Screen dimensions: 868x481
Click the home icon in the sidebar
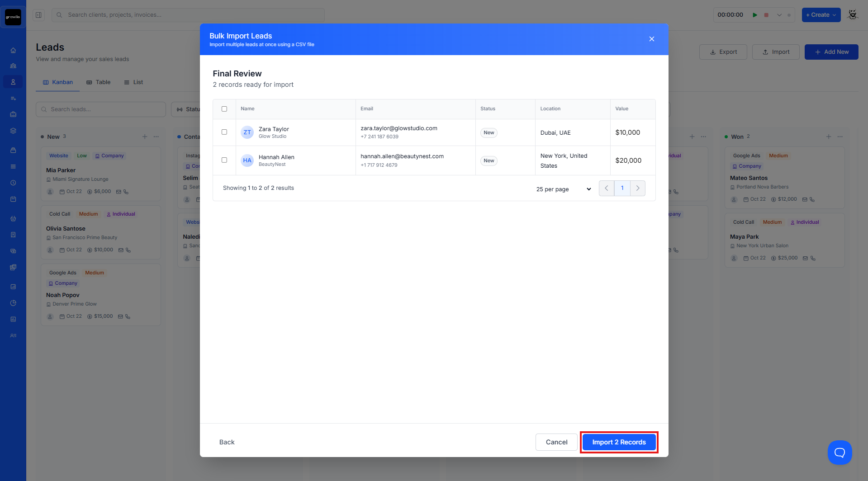13,50
